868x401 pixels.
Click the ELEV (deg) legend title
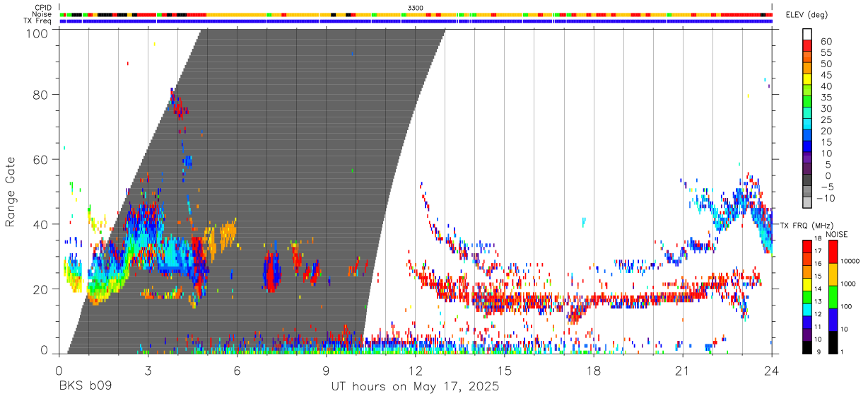805,16
